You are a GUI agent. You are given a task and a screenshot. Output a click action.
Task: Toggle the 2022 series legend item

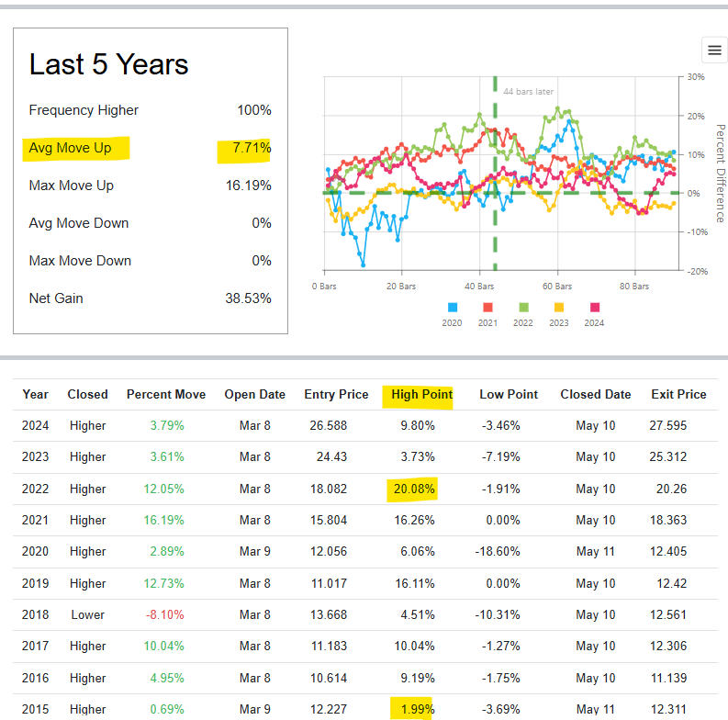[x=523, y=315]
